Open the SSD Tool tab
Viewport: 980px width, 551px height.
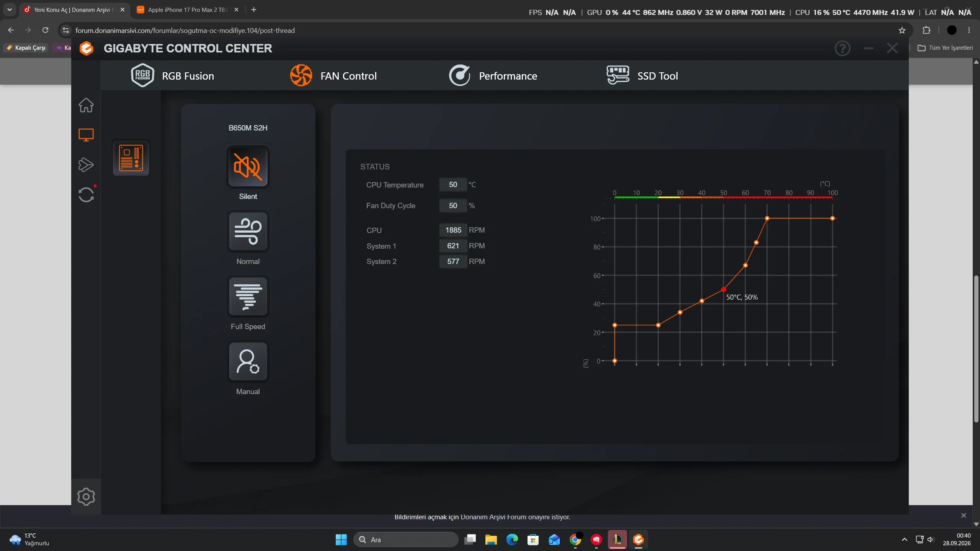pyautogui.click(x=642, y=76)
